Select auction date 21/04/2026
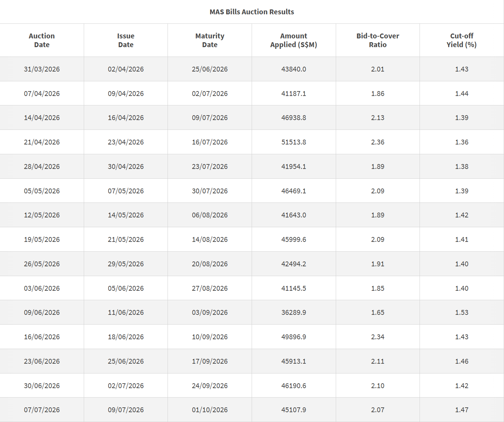Image resolution: width=504 pixels, height=422 pixels. click(x=42, y=142)
